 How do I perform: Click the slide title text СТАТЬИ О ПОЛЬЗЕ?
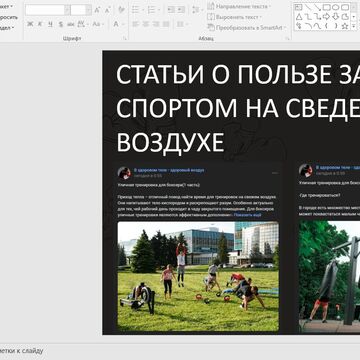(225, 74)
